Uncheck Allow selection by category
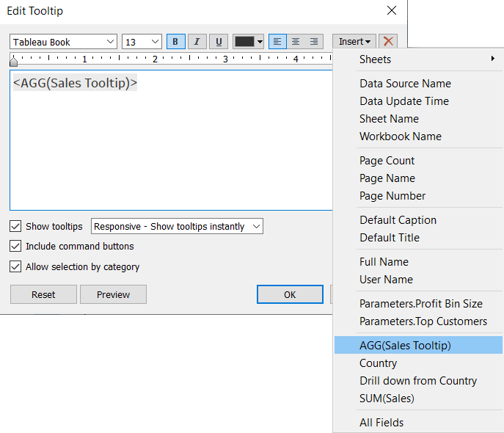 [15, 266]
